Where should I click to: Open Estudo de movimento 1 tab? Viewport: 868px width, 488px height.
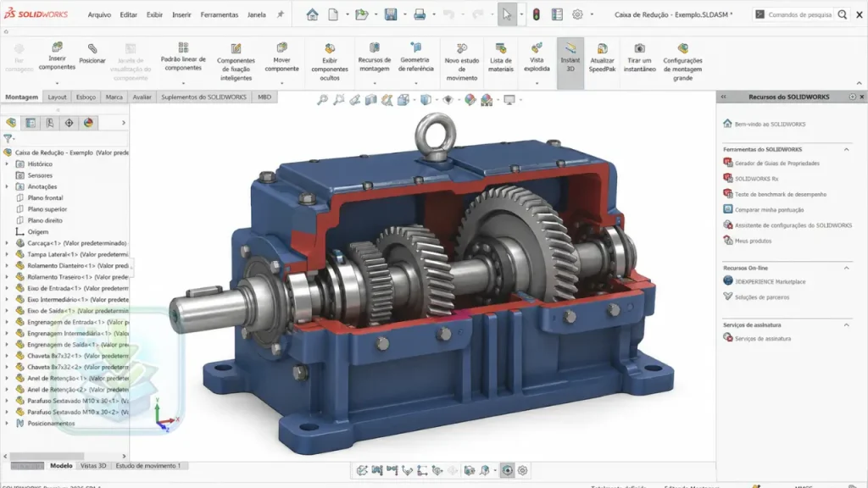pyautogui.click(x=147, y=466)
